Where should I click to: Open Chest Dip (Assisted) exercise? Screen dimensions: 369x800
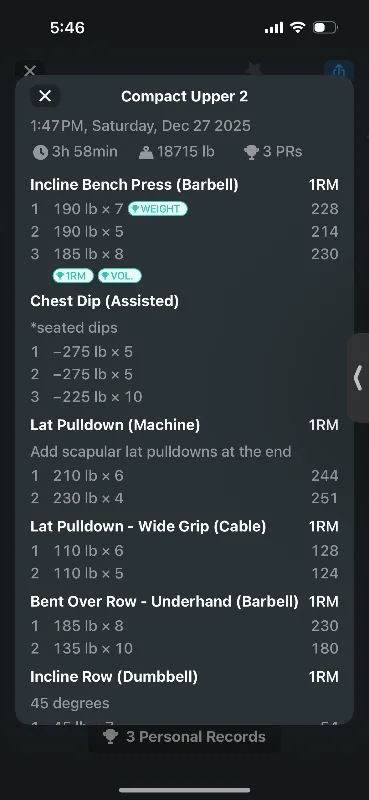[x=105, y=301]
